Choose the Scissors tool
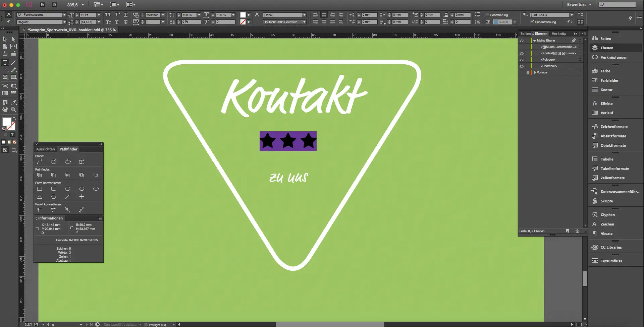Image resolution: width=644 pixels, height=327 pixels. (x=5, y=86)
